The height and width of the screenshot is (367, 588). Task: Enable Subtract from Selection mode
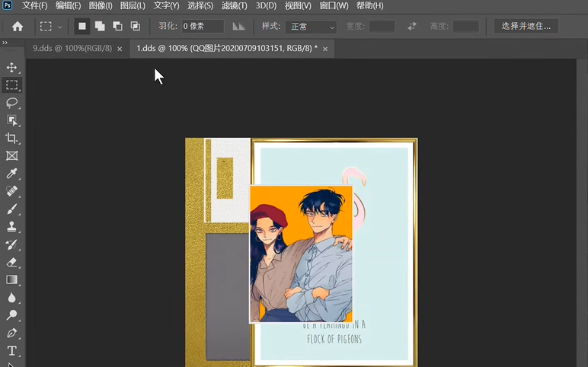tap(117, 27)
